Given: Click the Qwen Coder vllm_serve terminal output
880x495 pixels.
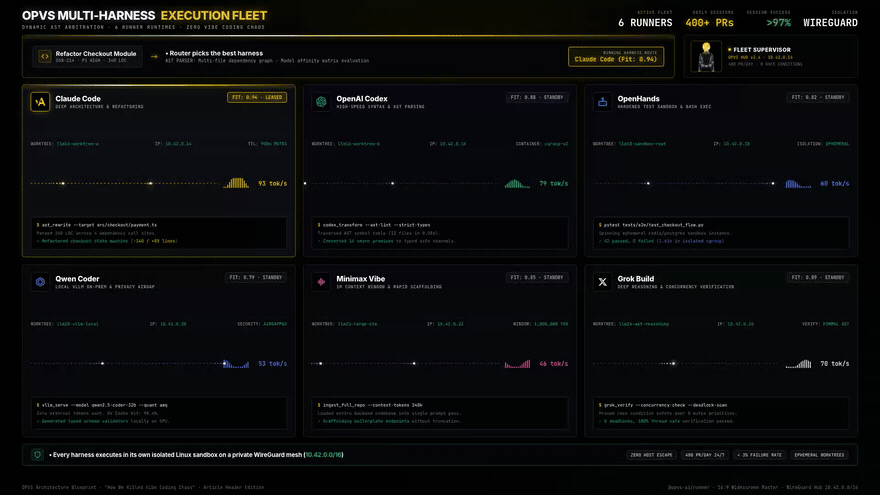Looking at the screenshot, I should click(x=159, y=413).
